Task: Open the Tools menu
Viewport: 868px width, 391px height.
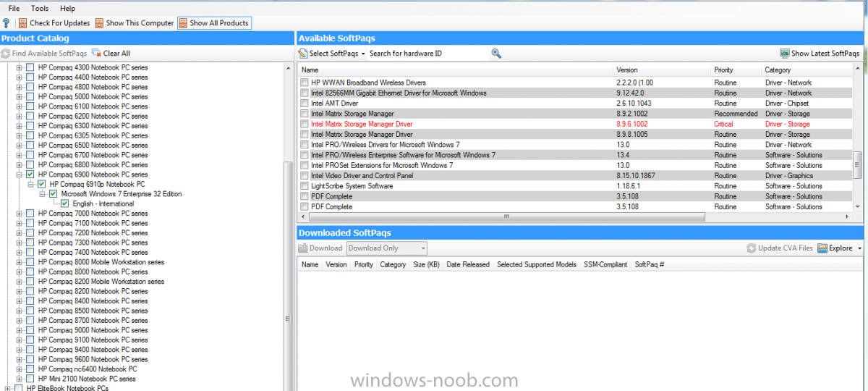Action: point(40,8)
